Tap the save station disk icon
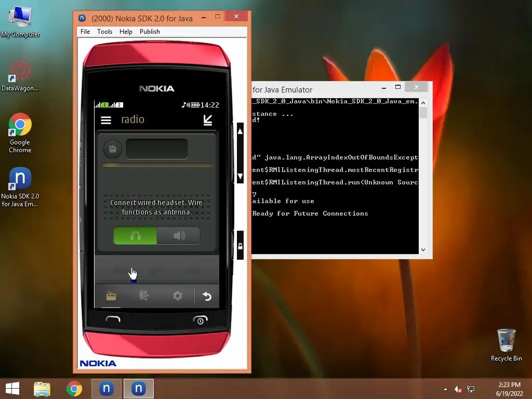 [113, 149]
